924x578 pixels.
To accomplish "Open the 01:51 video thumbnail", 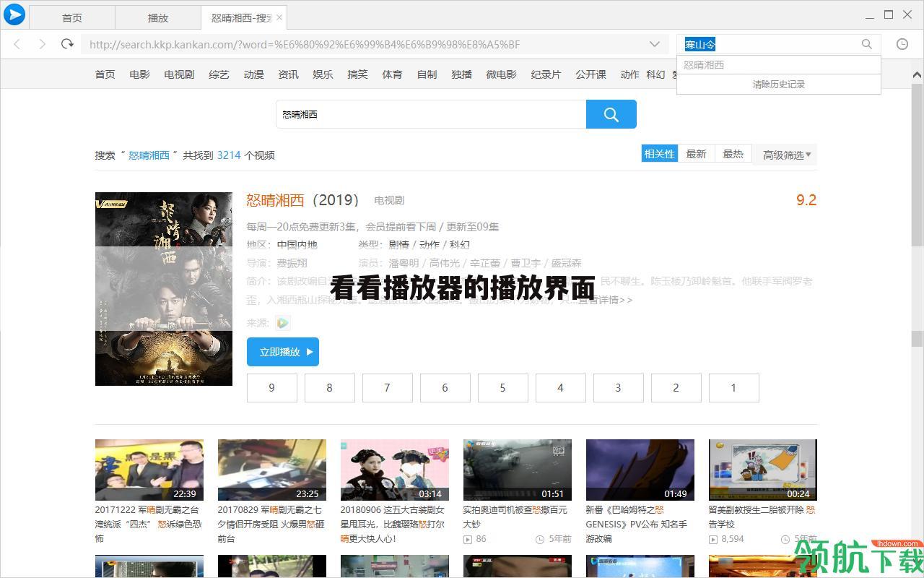I will click(x=518, y=470).
